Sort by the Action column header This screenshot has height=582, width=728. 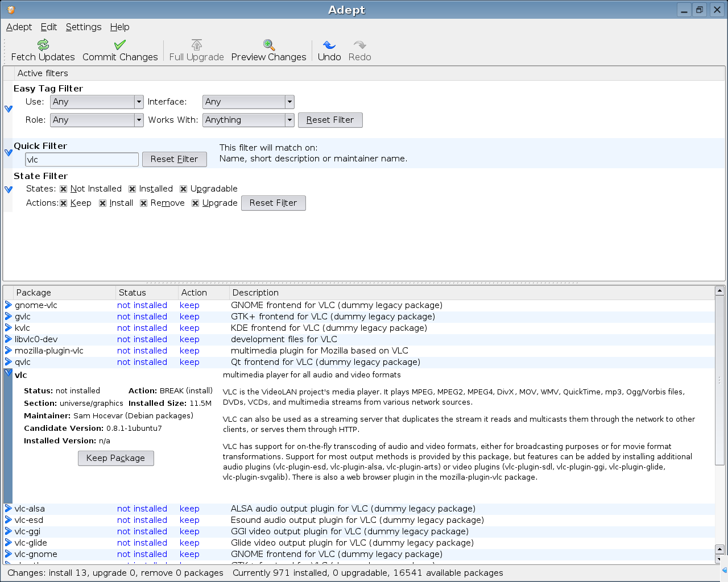pyautogui.click(x=204, y=293)
